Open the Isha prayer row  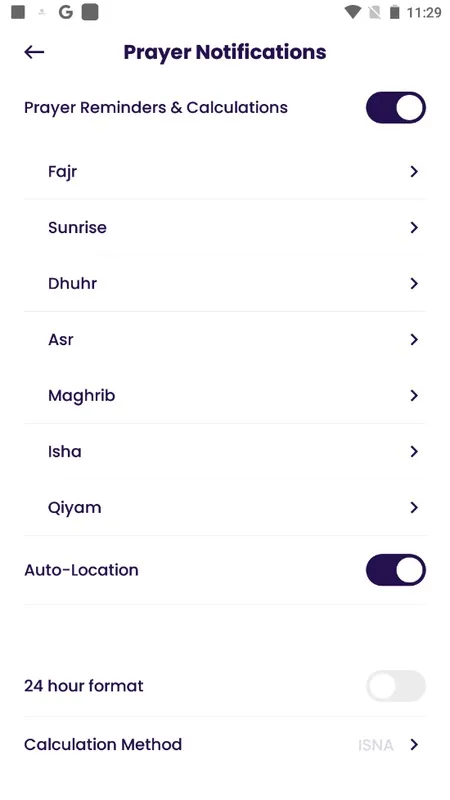(x=224, y=452)
